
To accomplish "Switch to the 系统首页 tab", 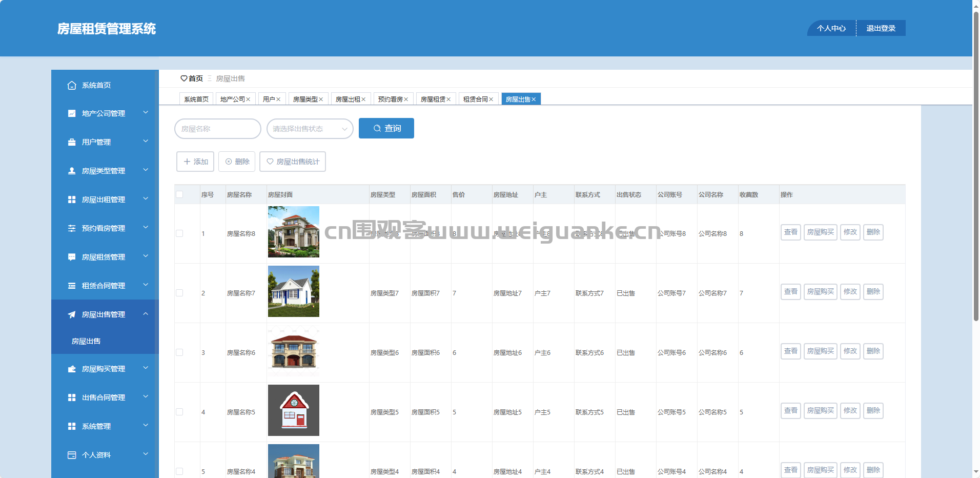I will coord(196,99).
